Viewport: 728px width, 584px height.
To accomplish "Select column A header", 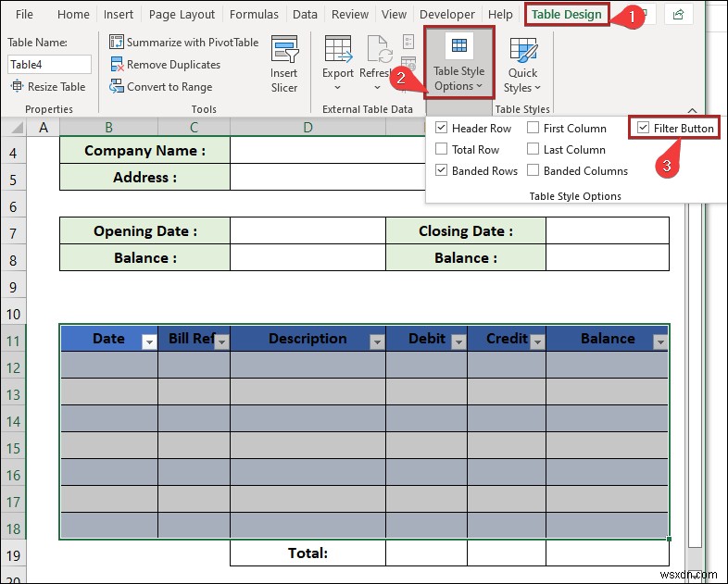I will [x=44, y=127].
